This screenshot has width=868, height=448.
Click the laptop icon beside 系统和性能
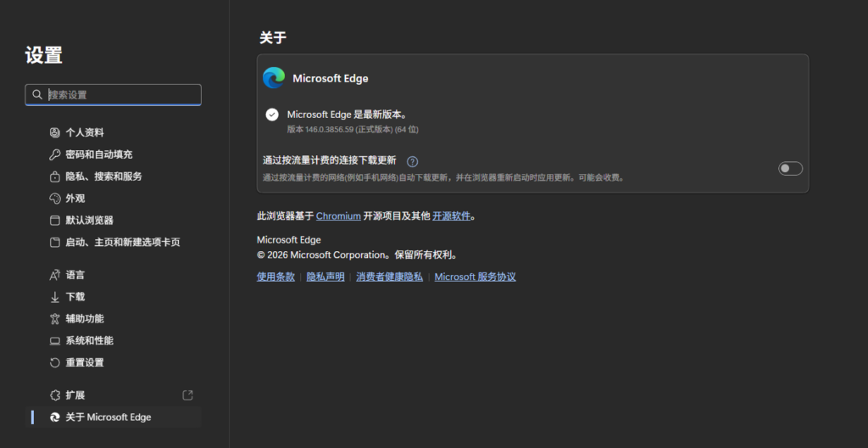click(55, 341)
